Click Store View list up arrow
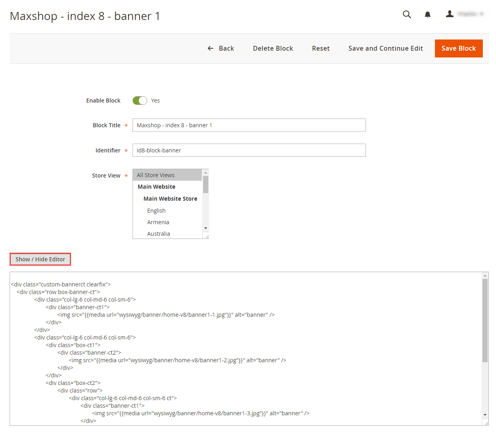This screenshot has width=496, height=448. pyautogui.click(x=206, y=173)
